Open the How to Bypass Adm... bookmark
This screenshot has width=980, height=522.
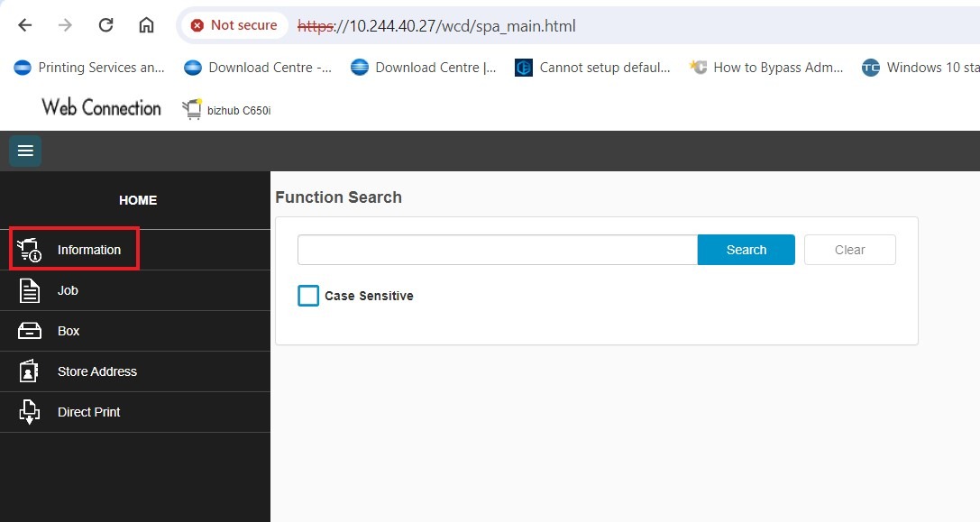coord(766,68)
